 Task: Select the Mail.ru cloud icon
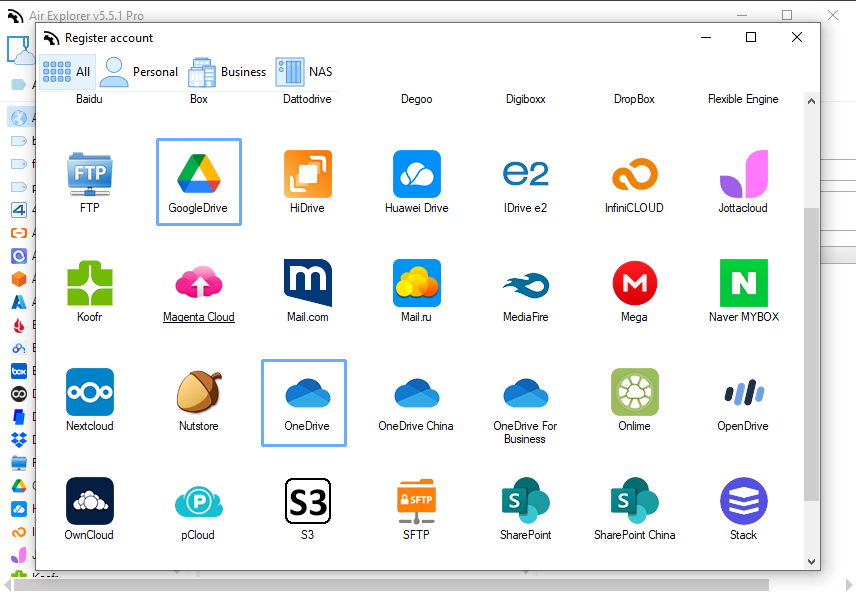coord(417,283)
